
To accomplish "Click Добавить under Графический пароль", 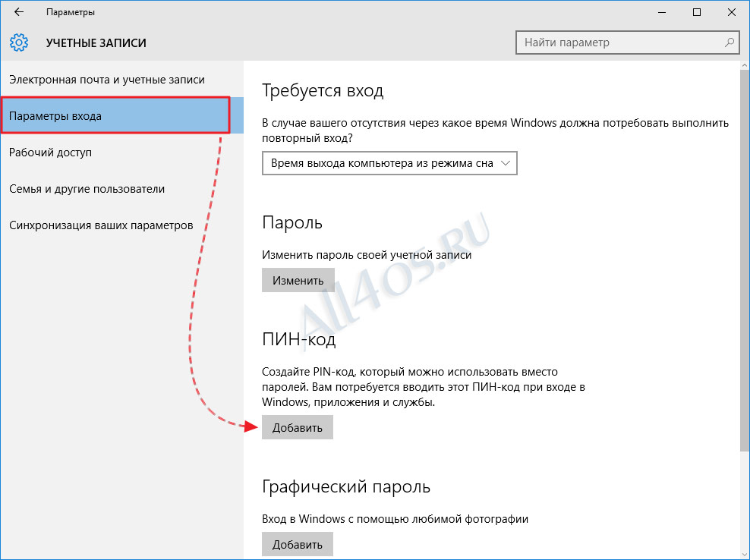I will [297, 544].
